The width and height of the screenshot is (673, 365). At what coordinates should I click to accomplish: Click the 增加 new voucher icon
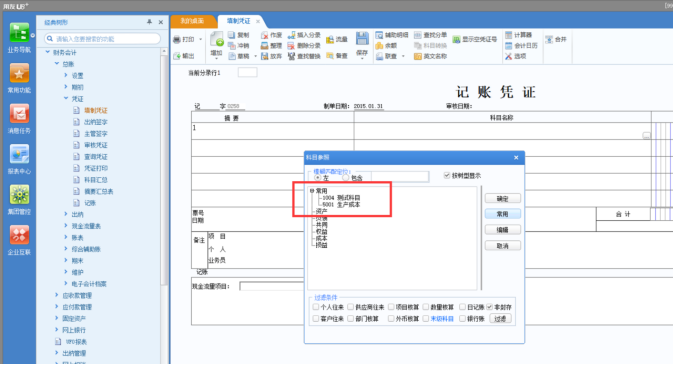[x=217, y=39]
